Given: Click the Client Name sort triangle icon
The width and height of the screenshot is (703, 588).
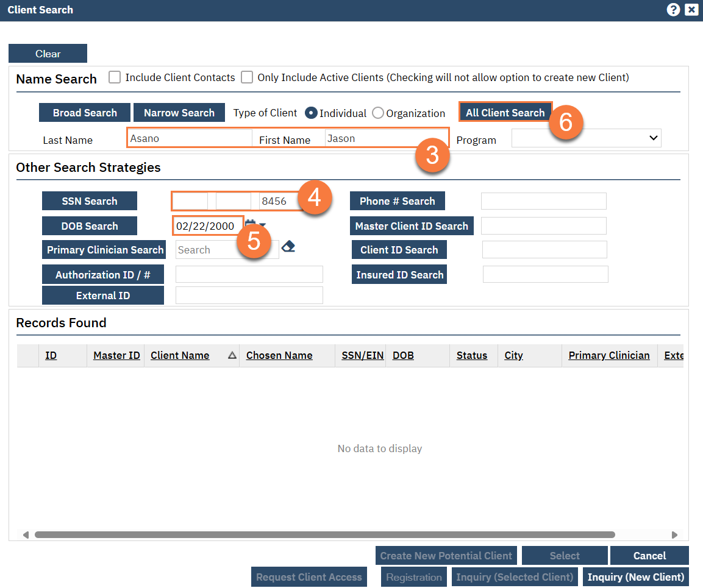Looking at the screenshot, I should coord(232,356).
